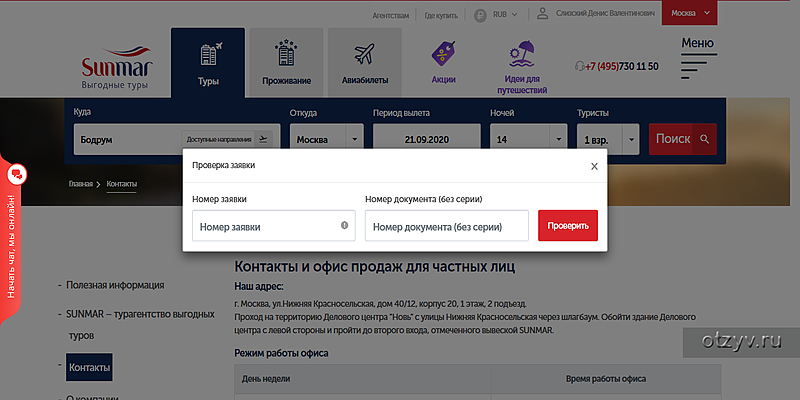Click info icon in Номер заявки field
Screen dimensions: 800x400
344,226
